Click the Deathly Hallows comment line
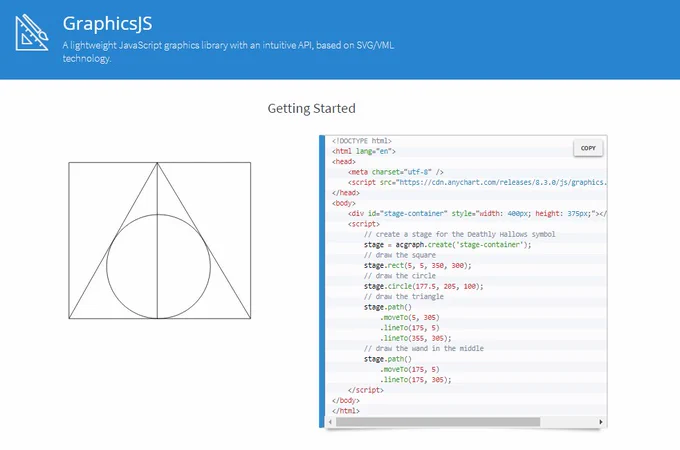 459,235
